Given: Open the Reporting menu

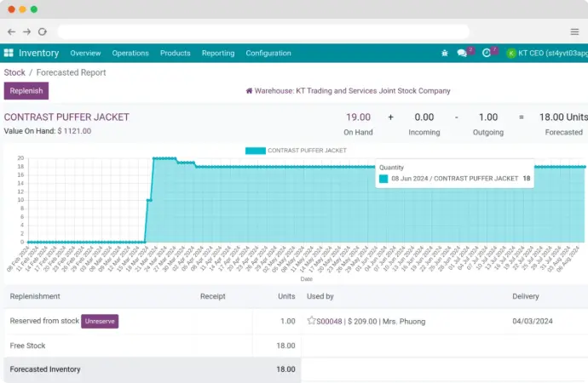Looking at the screenshot, I should coord(218,53).
